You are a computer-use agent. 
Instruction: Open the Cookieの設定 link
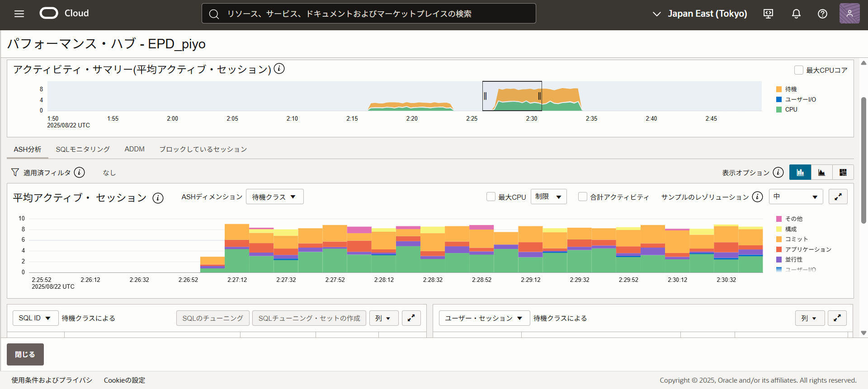pyautogui.click(x=125, y=380)
